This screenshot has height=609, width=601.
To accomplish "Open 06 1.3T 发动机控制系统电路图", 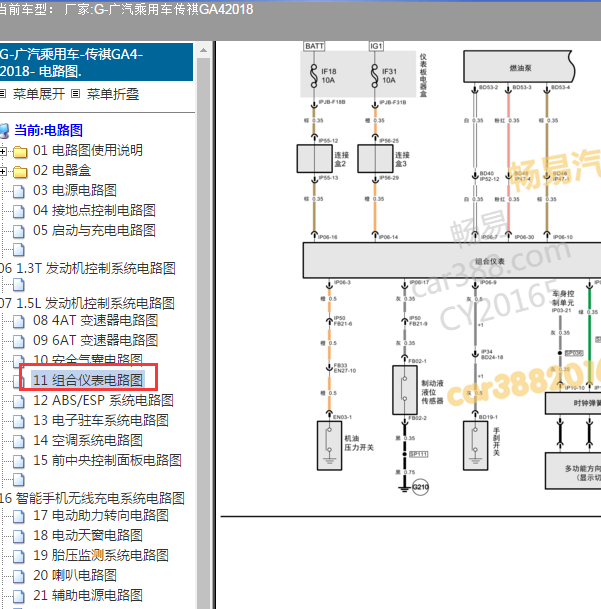I will pyautogui.click(x=88, y=268).
